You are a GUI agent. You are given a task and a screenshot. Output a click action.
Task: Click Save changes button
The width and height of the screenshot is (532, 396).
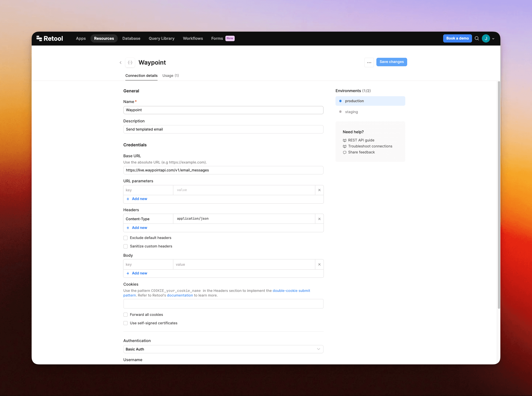(x=391, y=62)
